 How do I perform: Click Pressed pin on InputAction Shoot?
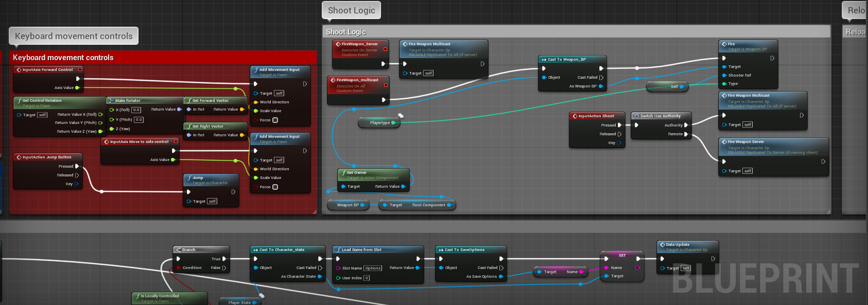click(x=619, y=125)
